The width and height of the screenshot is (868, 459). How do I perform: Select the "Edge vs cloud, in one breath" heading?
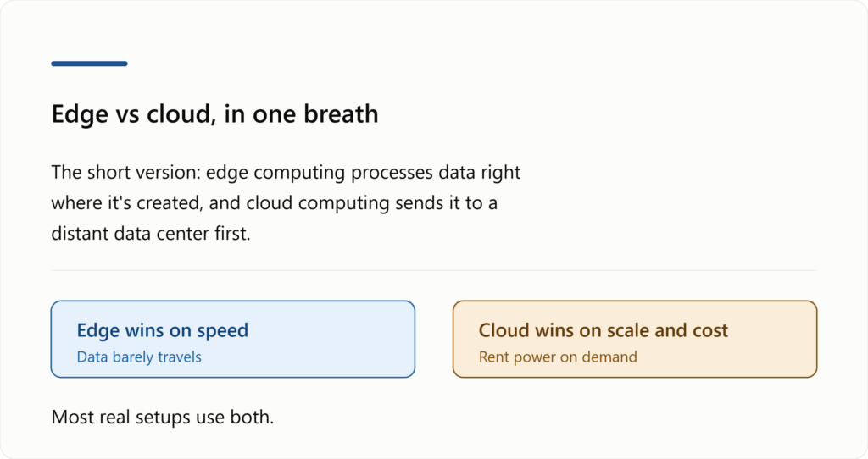214,114
